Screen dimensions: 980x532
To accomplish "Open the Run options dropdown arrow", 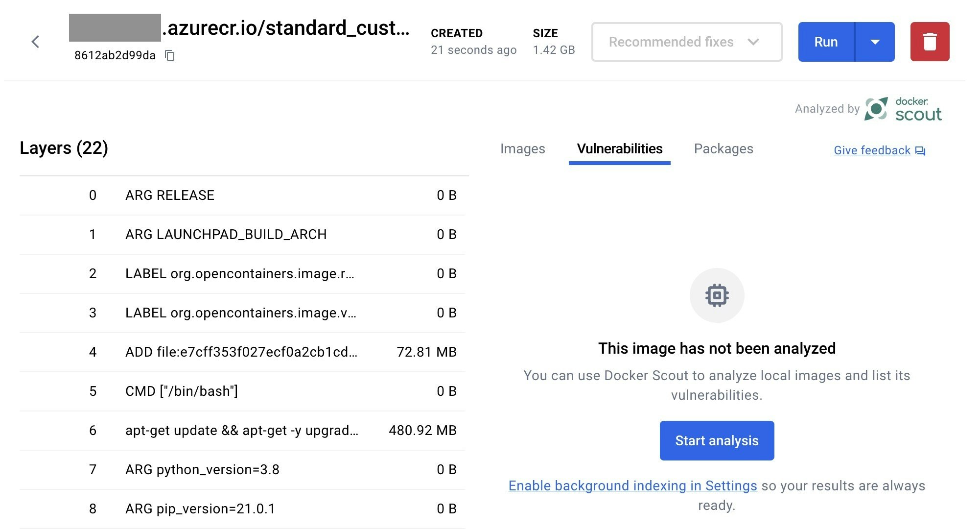I will [874, 41].
